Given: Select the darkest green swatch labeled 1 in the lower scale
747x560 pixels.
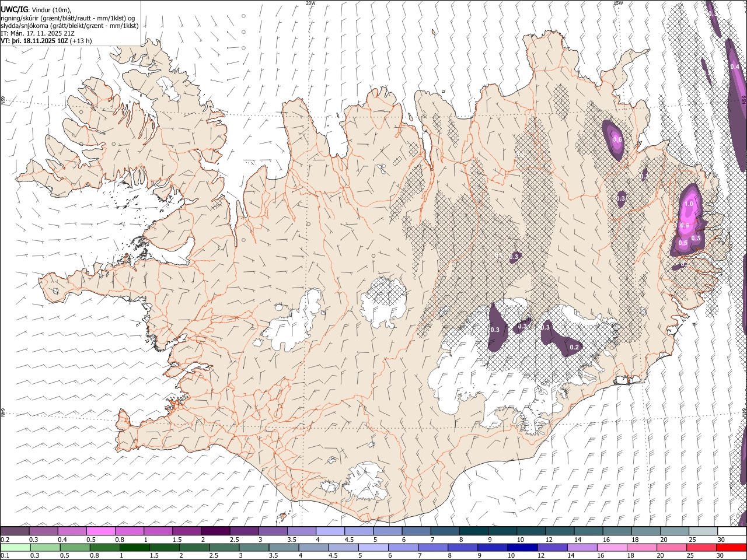Looking at the screenshot, I should click(134, 547).
